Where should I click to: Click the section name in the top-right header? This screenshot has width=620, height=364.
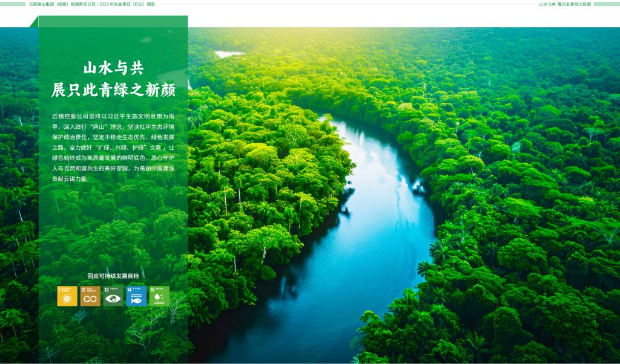pos(564,4)
